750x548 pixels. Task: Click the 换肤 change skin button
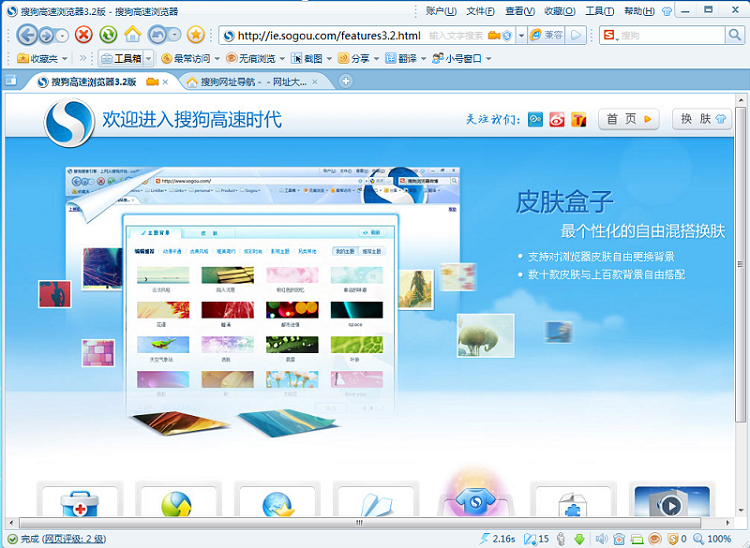[x=702, y=119]
